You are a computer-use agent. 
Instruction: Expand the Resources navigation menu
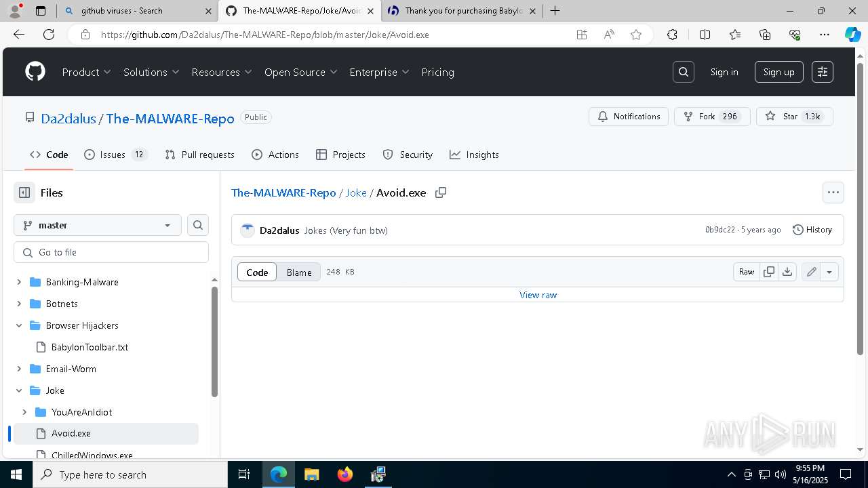(222, 72)
